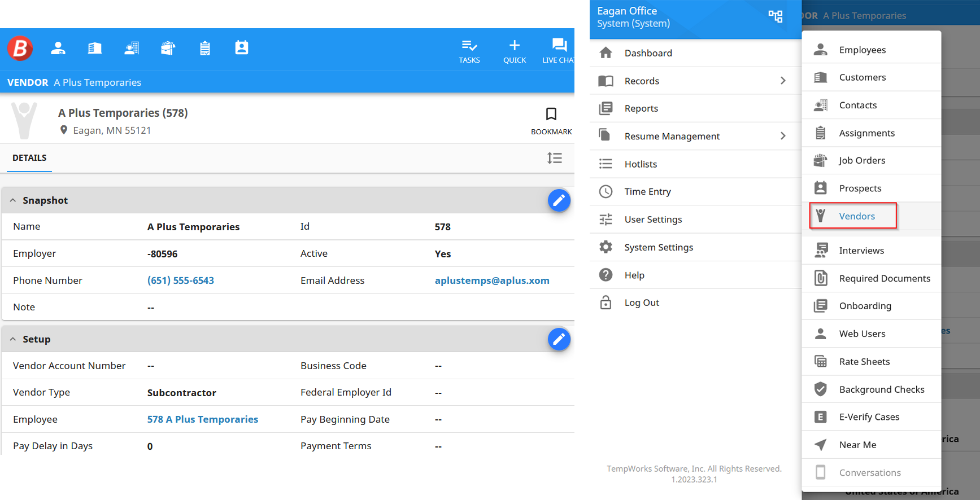The height and width of the screenshot is (500, 980).
Task: Open Reports from the side menu
Action: click(x=695, y=108)
